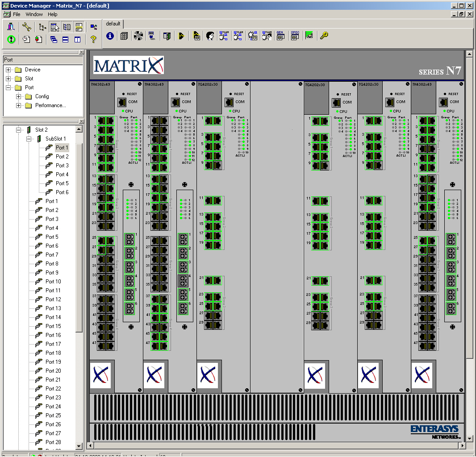Viewport: 476px width, 457px height.
Task: Click the yellow question mark help icon
Action: (93, 39)
